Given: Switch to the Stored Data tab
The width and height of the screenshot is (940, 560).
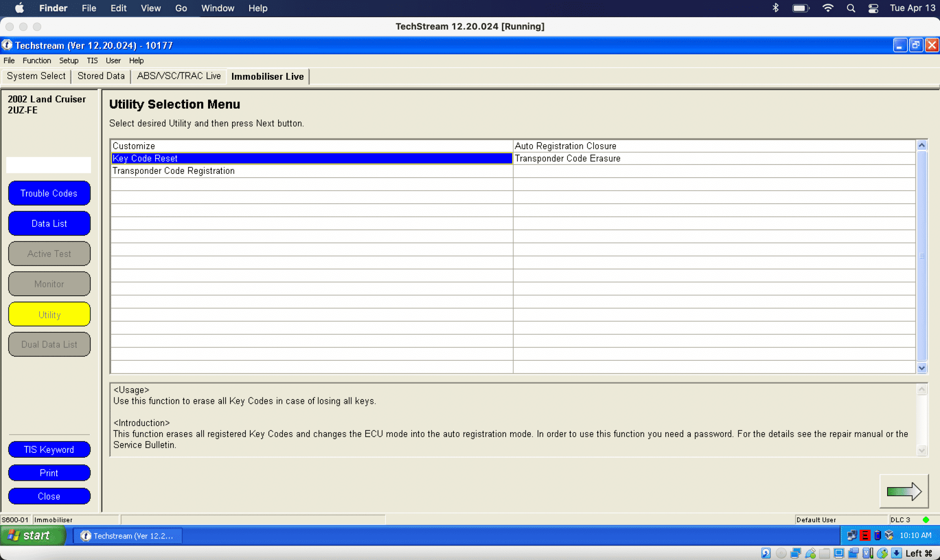Looking at the screenshot, I should [101, 76].
